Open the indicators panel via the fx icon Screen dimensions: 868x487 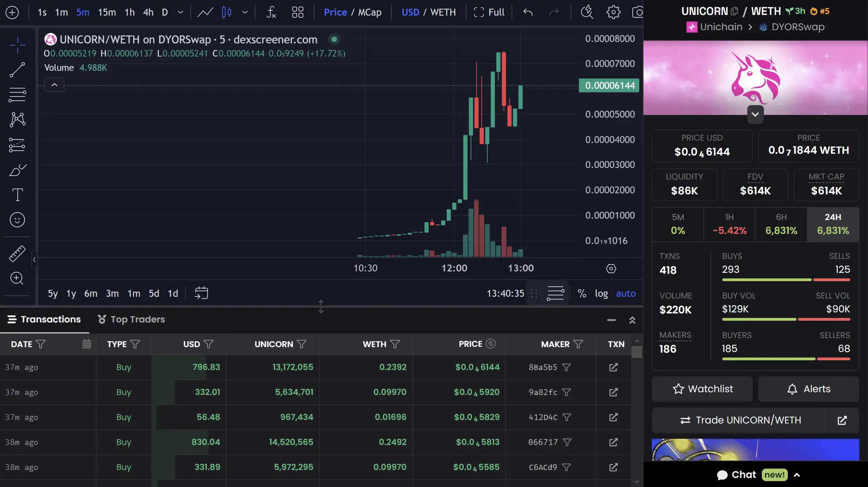coord(271,12)
